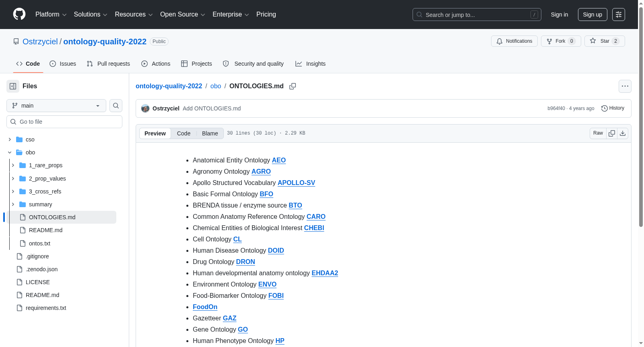Image resolution: width=644 pixels, height=347 pixels.
Task: Go to GitHub homepage via Octocat logo
Action: click(x=19, y=14)
